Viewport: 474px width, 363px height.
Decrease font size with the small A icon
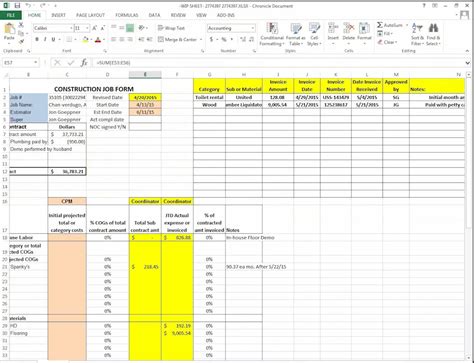pyautogui.click(x=103, y=28)
